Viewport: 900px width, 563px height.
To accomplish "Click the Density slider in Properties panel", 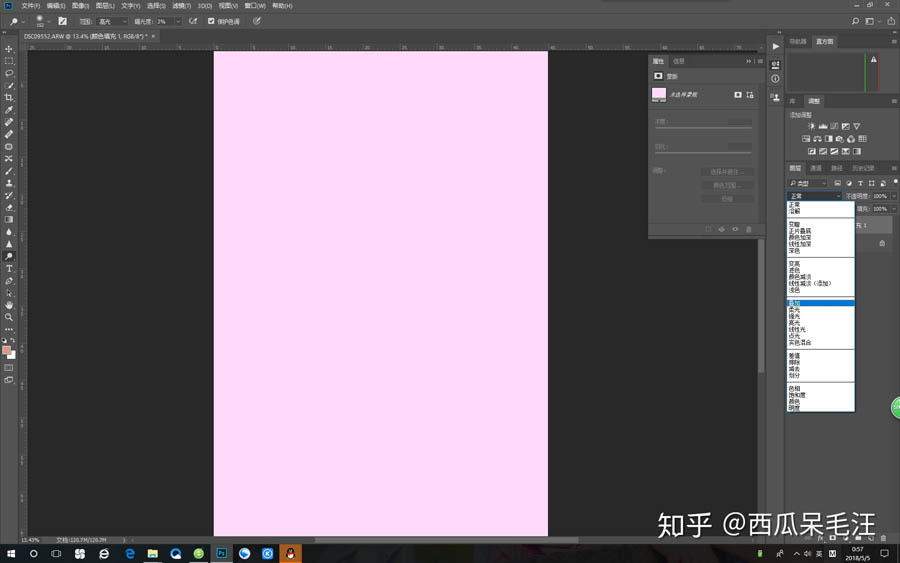I will pyautogui.click(x=703, y=127).
